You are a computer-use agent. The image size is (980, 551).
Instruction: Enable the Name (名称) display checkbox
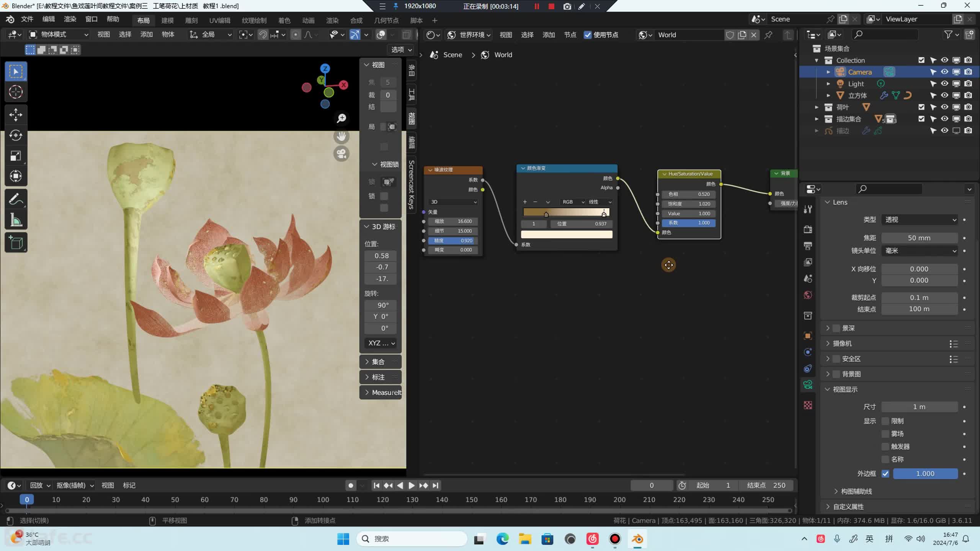coord(885,459)
